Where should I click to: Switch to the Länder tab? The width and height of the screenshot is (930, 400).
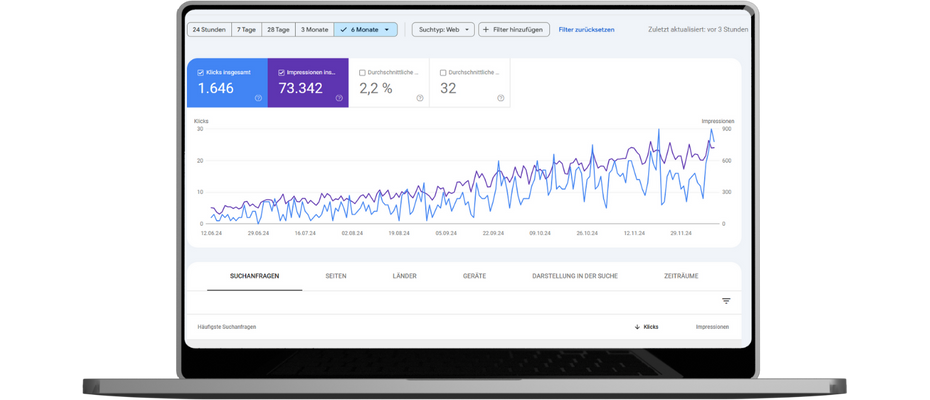(x=405, y=276)
